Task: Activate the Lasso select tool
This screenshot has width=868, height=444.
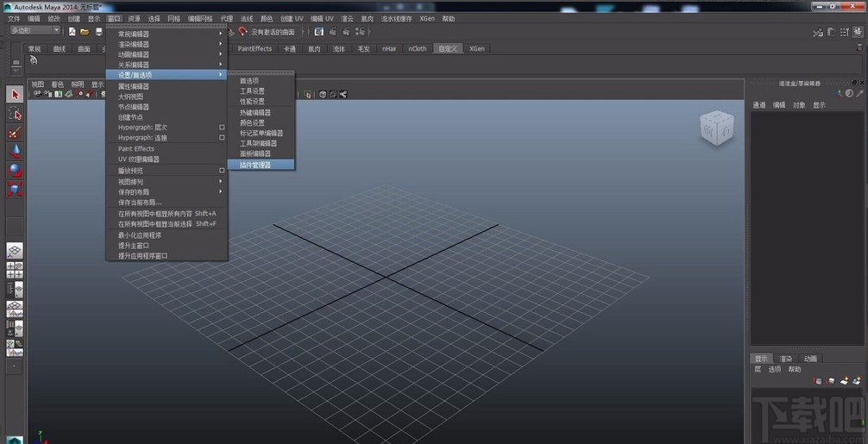Action: 15,114
